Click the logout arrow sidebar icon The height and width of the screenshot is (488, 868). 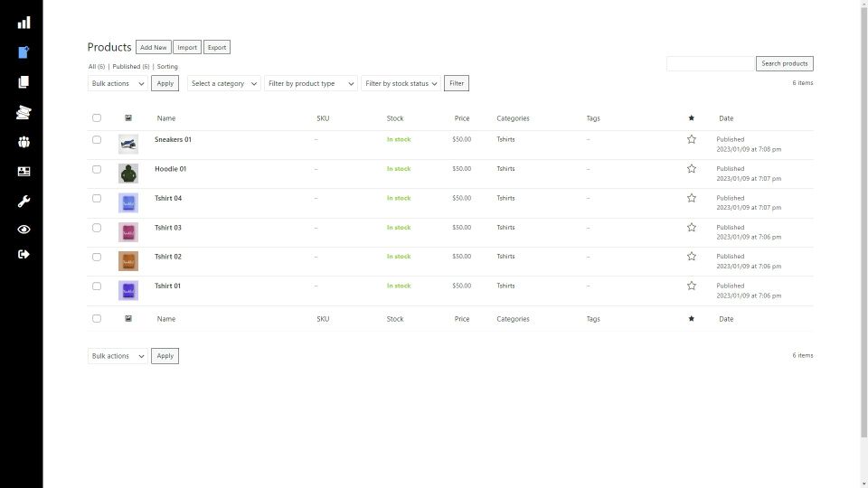click(x=24, y=255)
